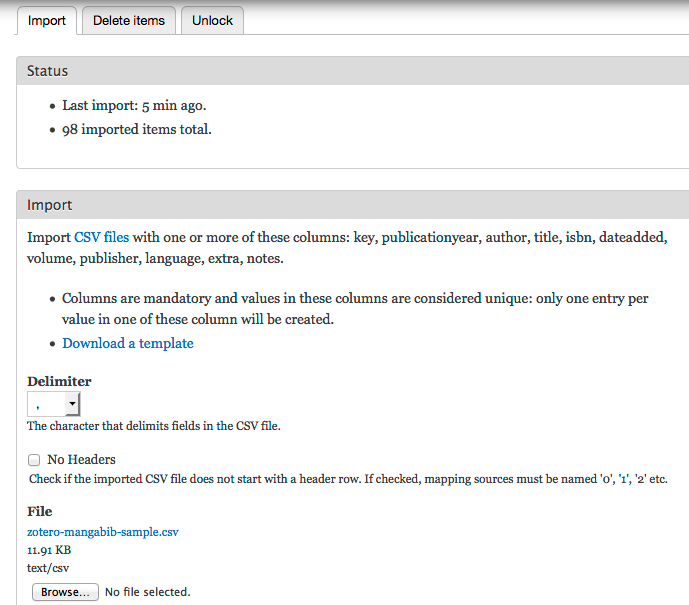Open the Unlock tab

point(212,20)
